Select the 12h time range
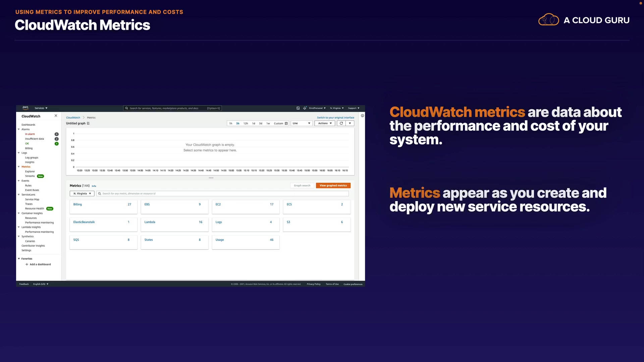The image size is (644, 362). [x=246, y=123]
